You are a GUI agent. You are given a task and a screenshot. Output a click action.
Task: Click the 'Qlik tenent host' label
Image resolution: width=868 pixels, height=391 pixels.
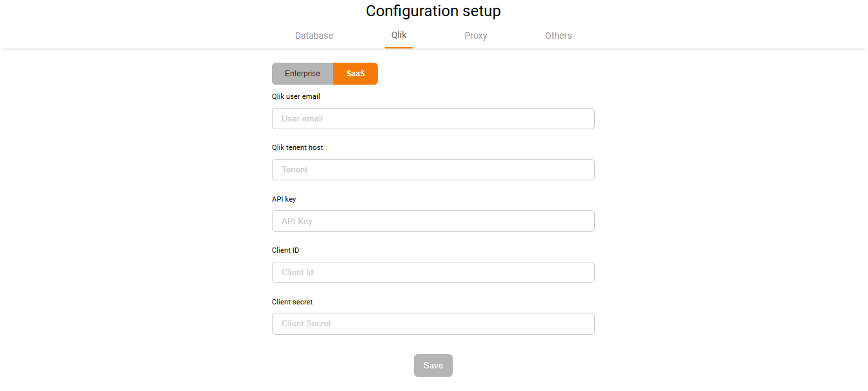click(x=297, y=147)
